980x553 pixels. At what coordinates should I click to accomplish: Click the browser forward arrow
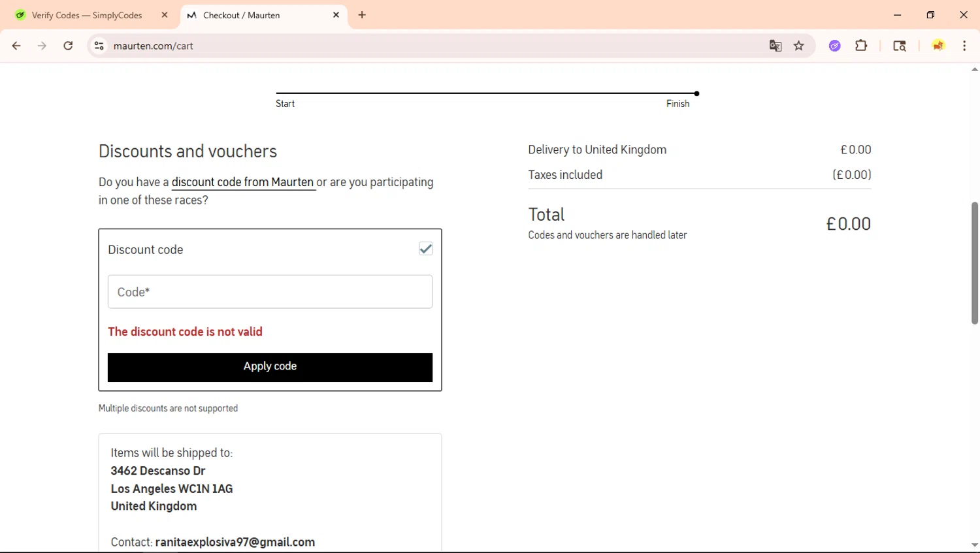42,46
